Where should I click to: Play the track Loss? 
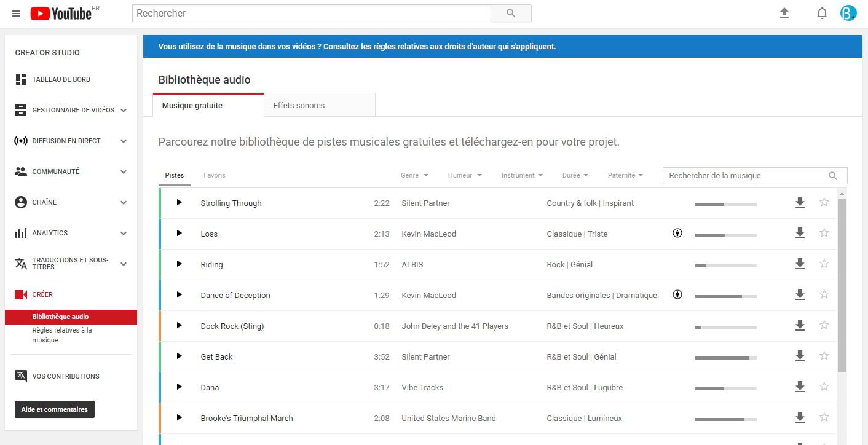coord(180,233)
